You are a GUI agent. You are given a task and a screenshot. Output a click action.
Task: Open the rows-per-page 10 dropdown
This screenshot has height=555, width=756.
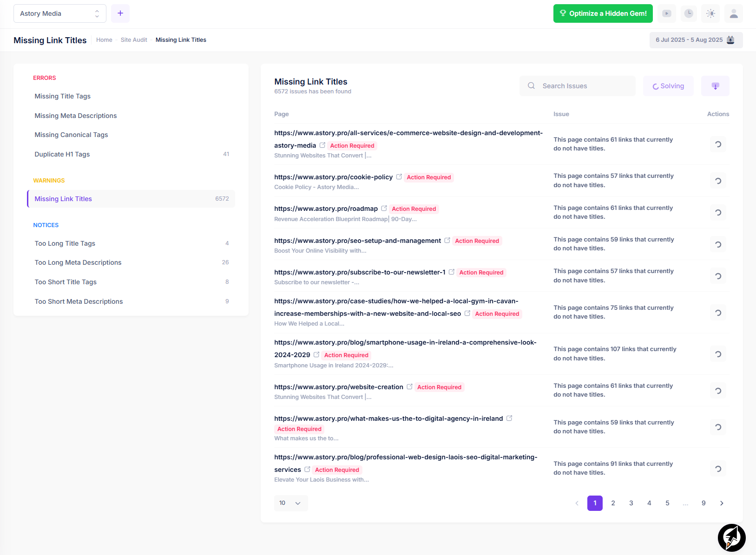pos(291,503)
